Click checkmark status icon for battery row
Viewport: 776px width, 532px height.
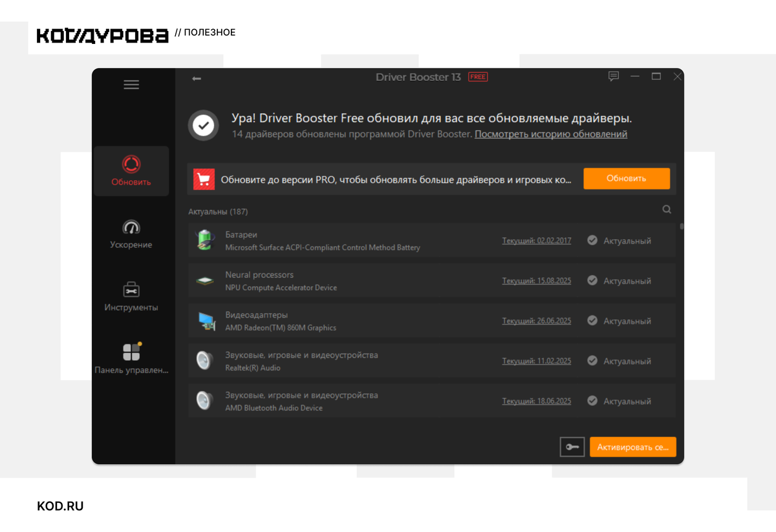[592, 240]
